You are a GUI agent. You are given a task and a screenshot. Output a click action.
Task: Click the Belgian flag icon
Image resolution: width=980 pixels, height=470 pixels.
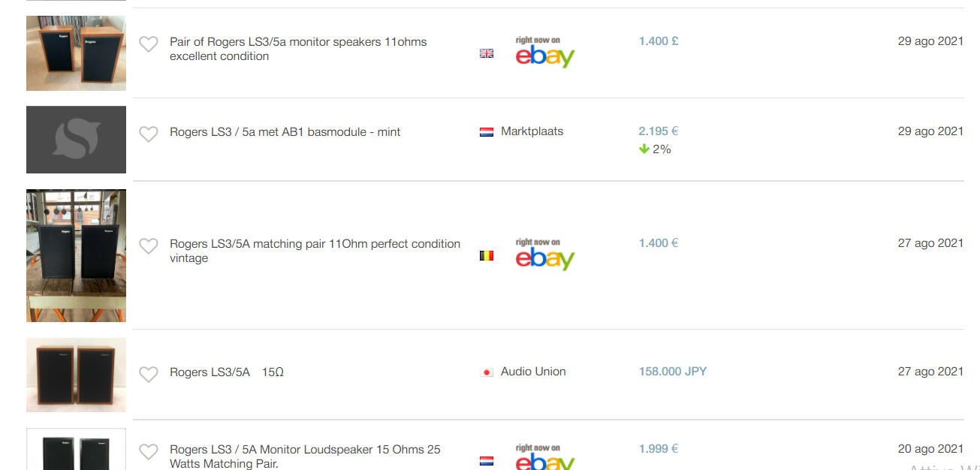point(487,256)
